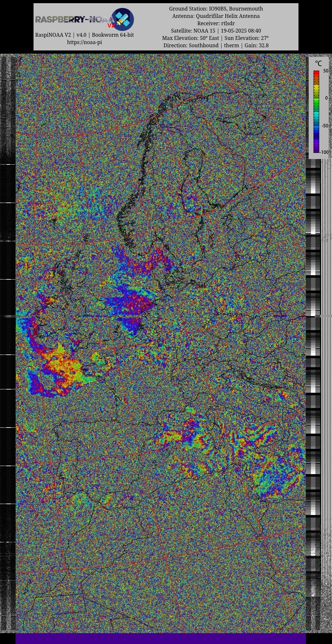
Task: Click the Satellite: NOAA 15 date line
Action: tap(216, 31)
